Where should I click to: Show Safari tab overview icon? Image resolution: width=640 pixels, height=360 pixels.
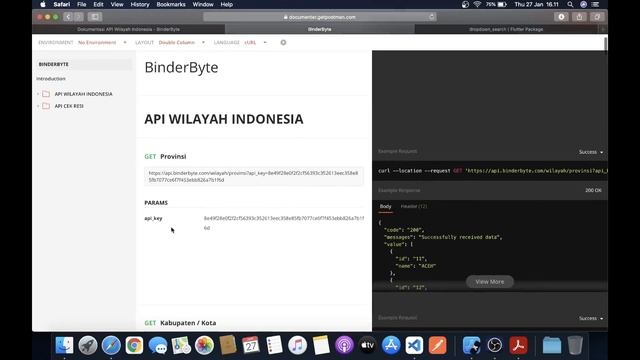[x=597, y=17]
